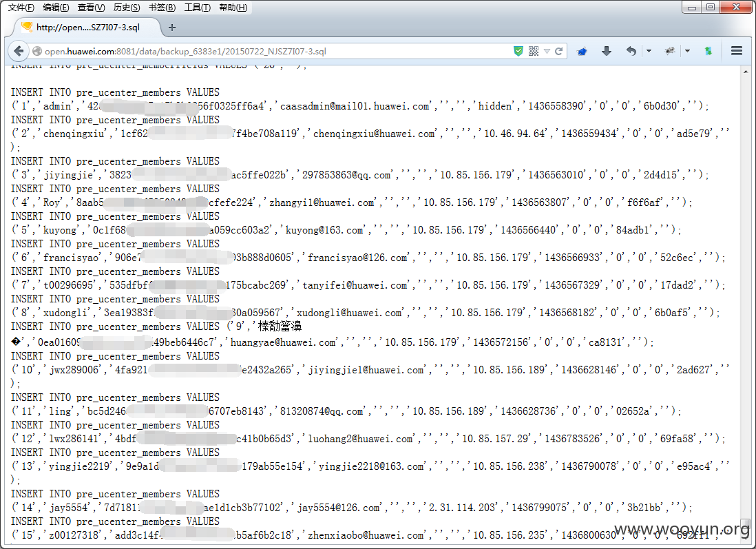The height and width of the screenshot is (549, 756).
Task: Open the 书签(B) menu
Action: click(x=162, y=8)
